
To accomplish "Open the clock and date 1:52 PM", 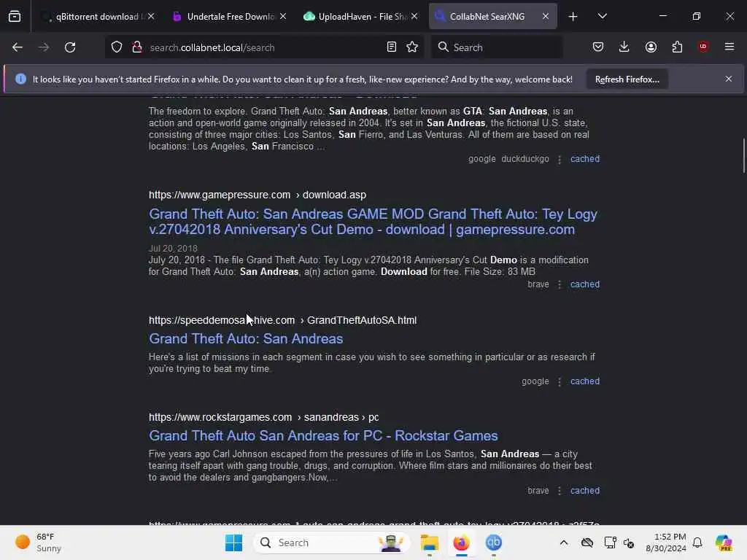I will 666,542.
